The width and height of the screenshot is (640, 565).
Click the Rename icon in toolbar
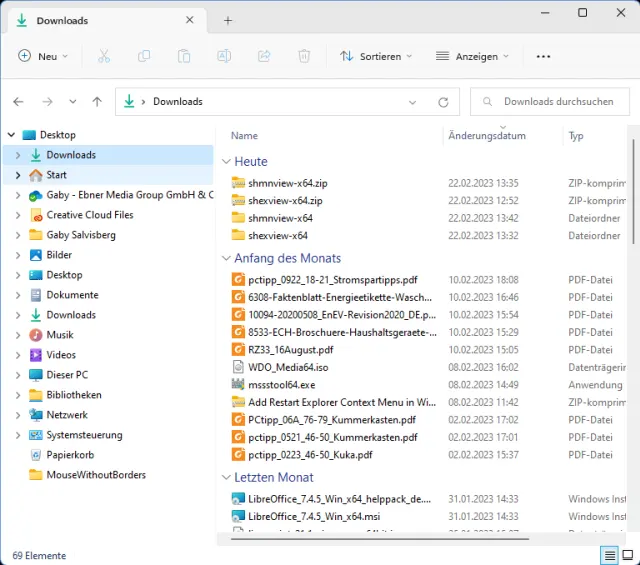point(225,57)
